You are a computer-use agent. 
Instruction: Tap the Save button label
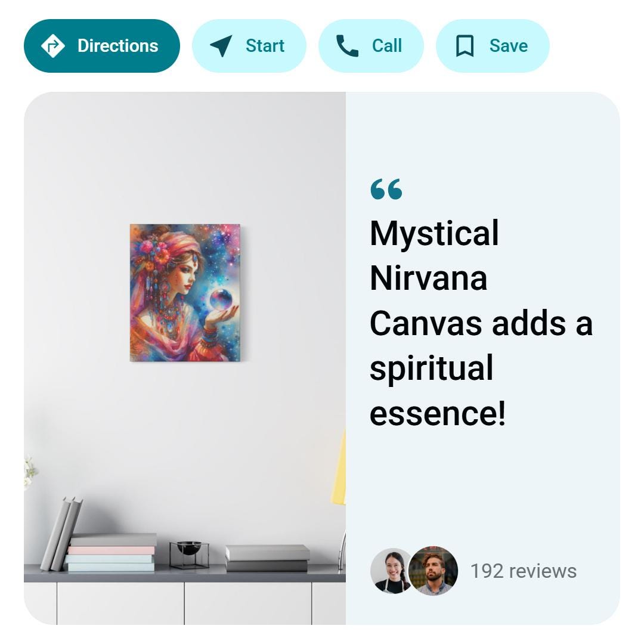point(509,45)
